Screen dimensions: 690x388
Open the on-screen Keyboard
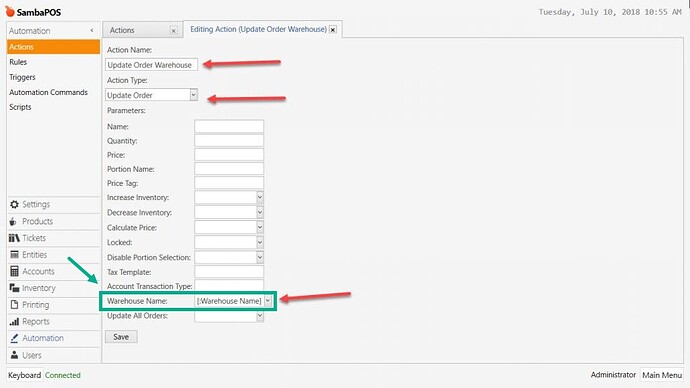25,375
